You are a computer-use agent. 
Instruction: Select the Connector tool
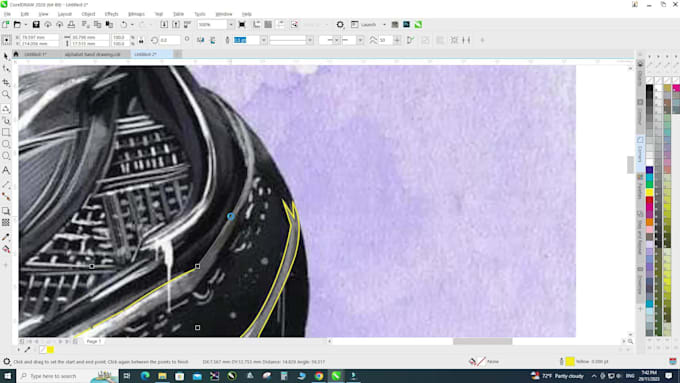tap(6, 196)
